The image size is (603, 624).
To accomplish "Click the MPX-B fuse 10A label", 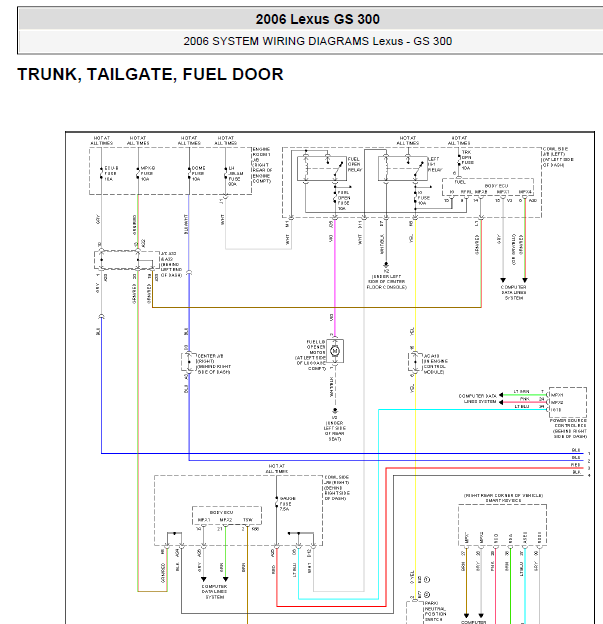I will coord(148,174).
